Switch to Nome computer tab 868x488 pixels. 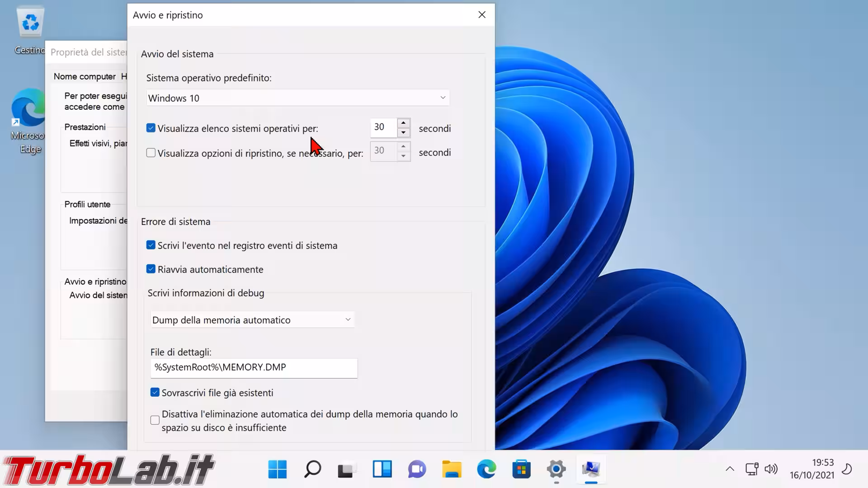click(x=85, y=76)
